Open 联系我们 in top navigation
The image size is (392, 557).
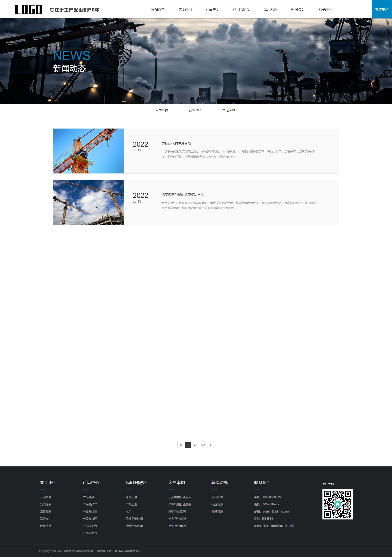point(325,9)
